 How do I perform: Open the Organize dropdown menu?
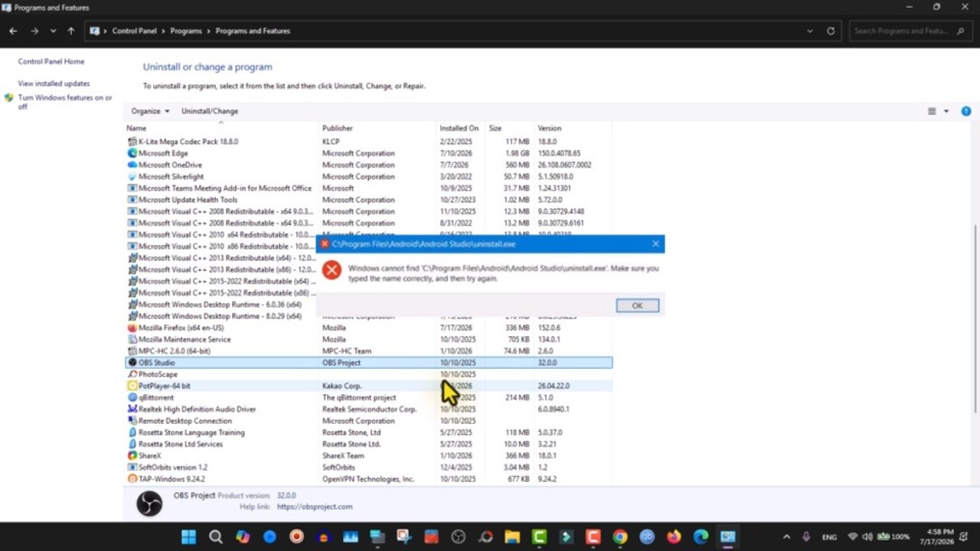(150, 111)
